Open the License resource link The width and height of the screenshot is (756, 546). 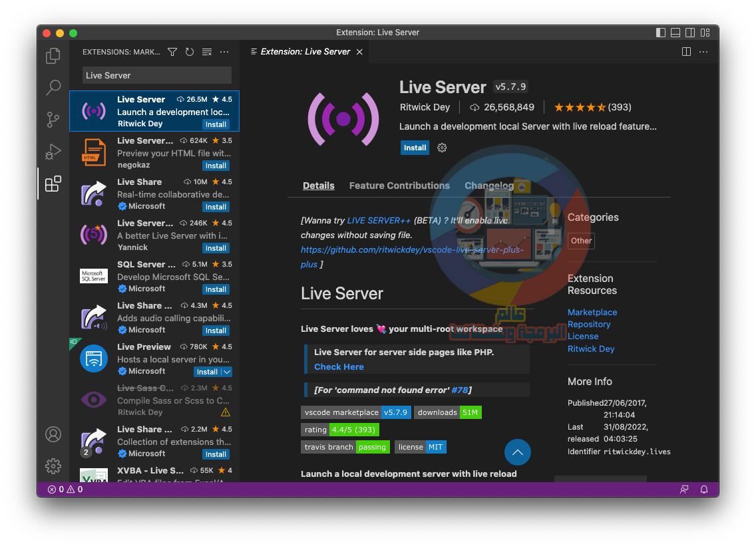point(583,337)
